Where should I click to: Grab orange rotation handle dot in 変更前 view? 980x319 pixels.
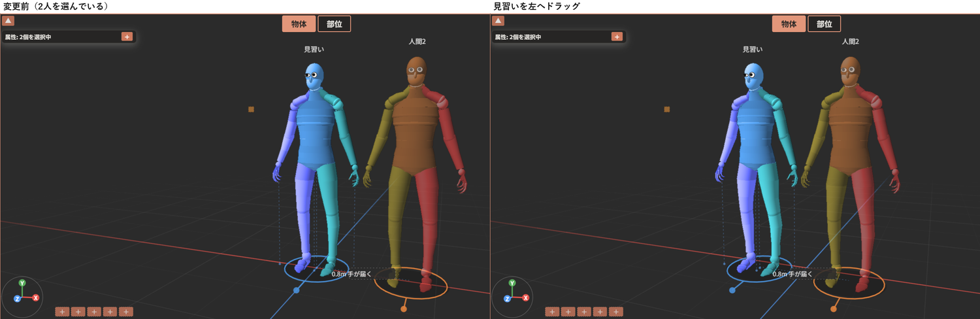coord(404,309)
